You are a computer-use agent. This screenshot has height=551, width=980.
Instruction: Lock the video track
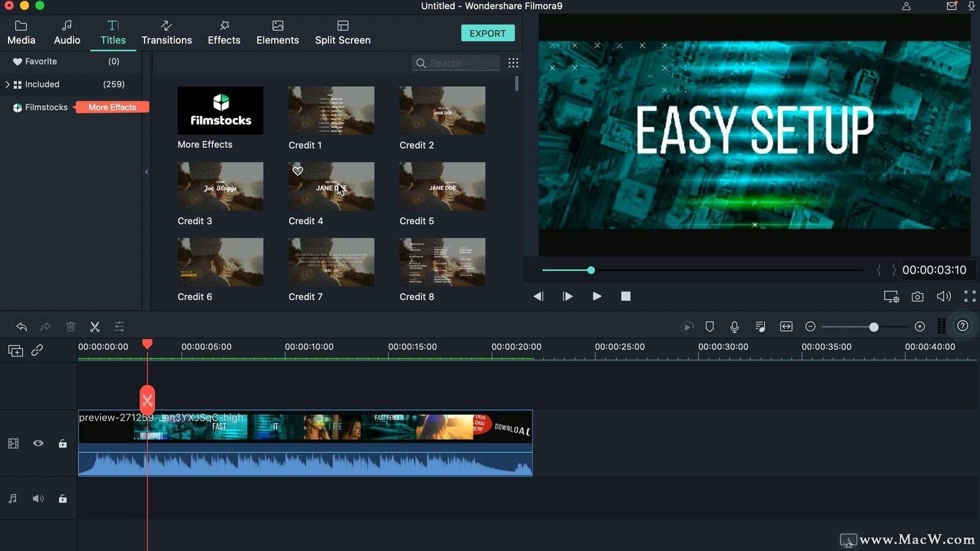coord(62,443)
